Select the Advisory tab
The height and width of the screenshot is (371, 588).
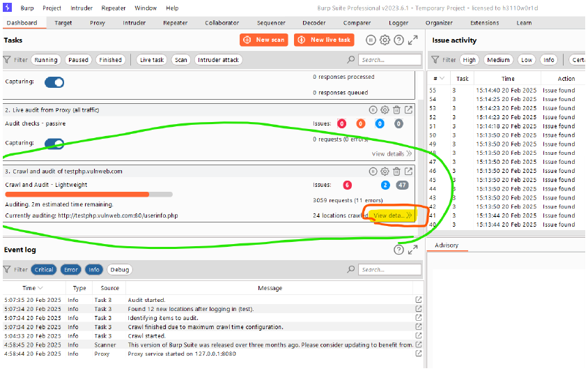[x=447, y=245]
